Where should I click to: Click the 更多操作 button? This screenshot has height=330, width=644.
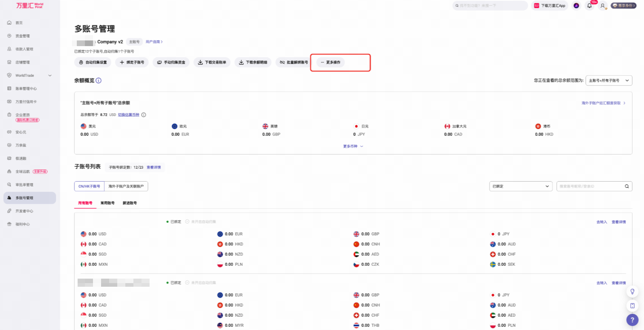click(331, 62)
